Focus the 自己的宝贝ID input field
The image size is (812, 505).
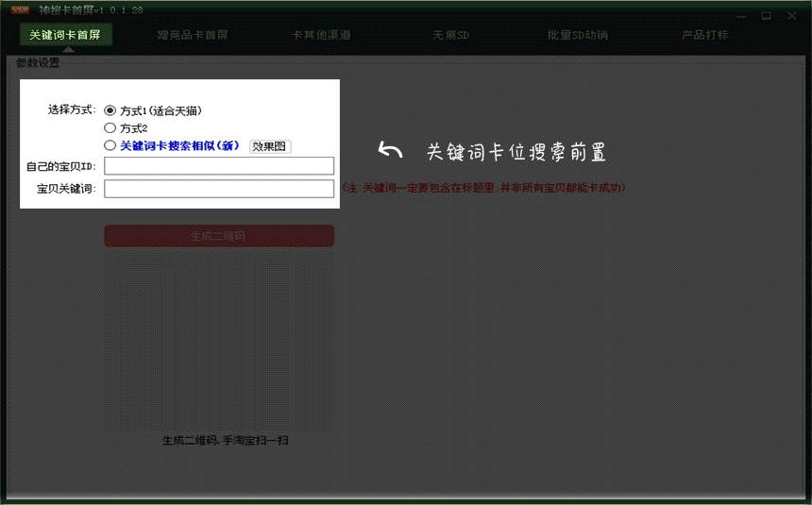click(x=219, y=166)
